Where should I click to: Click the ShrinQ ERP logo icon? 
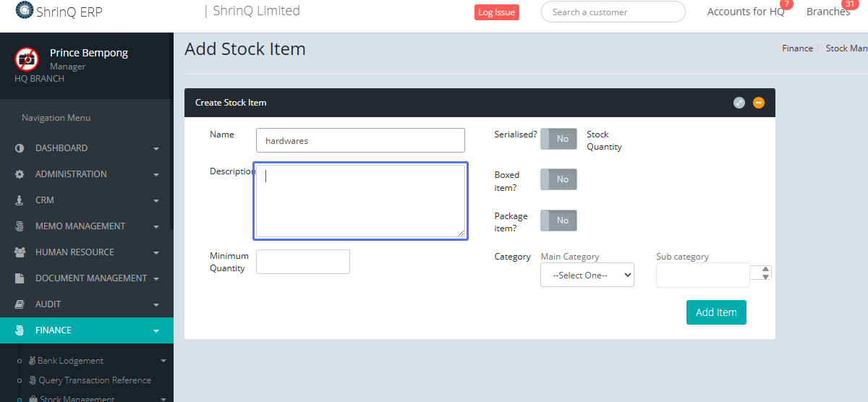tap(24, 11)
